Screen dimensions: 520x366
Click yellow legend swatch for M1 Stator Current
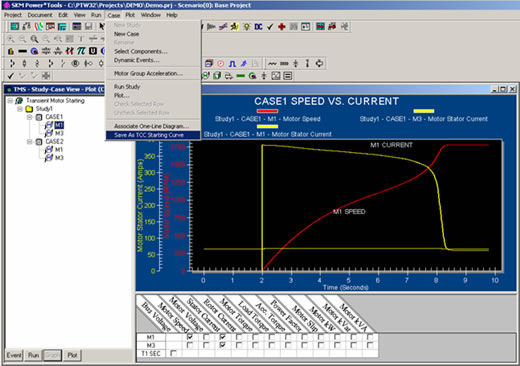pos(267,126)
